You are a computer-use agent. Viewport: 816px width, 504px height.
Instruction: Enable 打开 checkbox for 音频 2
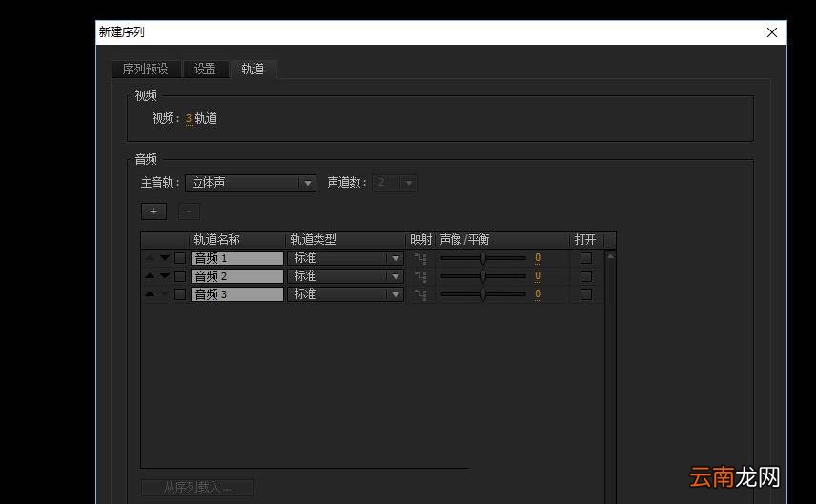tap(586, 276)
